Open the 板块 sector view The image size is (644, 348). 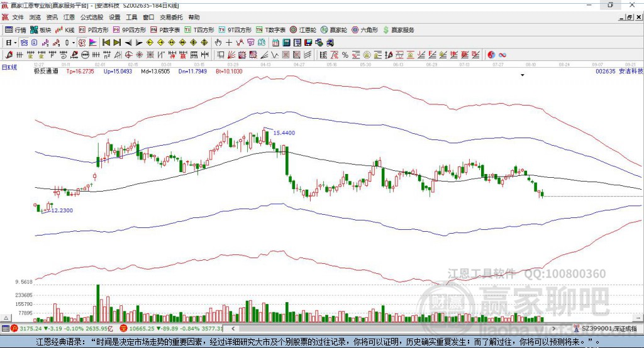point(41,30)
